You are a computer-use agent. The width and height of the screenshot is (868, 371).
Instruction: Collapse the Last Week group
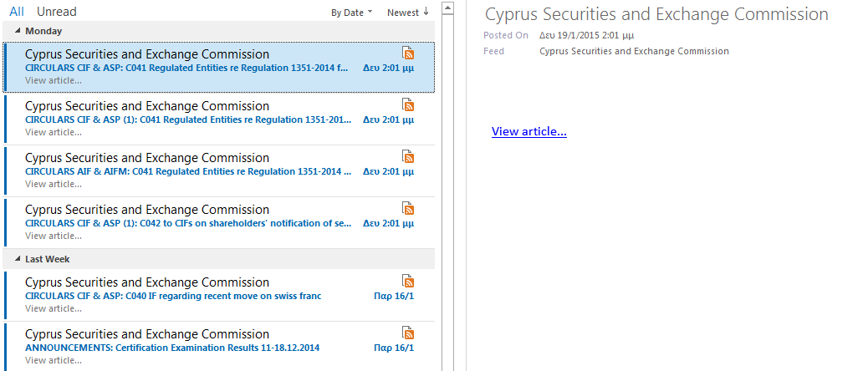click(18, 259)
